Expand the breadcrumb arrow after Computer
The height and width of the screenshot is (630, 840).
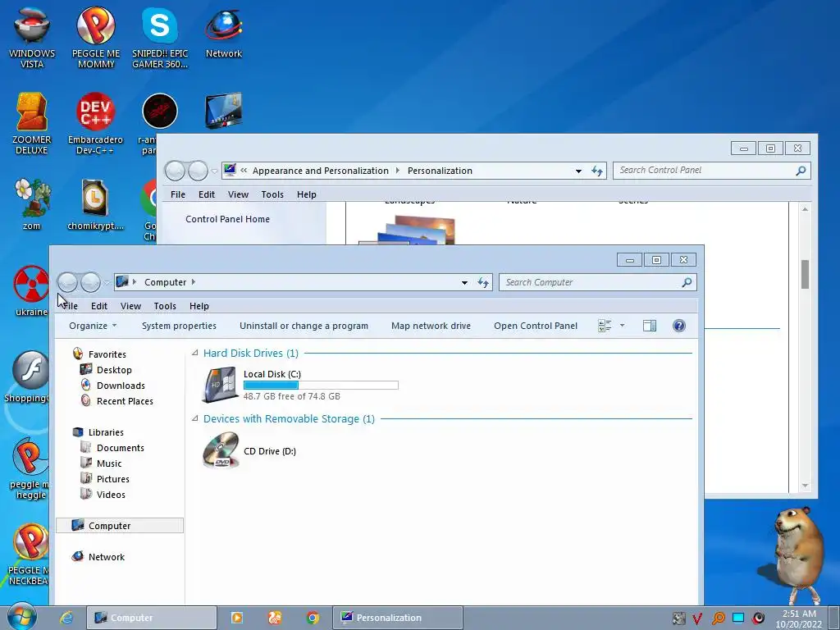(194, 282)
